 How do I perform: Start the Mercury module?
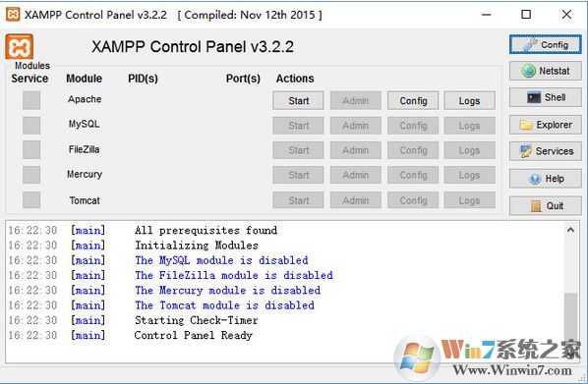(298, 175)
